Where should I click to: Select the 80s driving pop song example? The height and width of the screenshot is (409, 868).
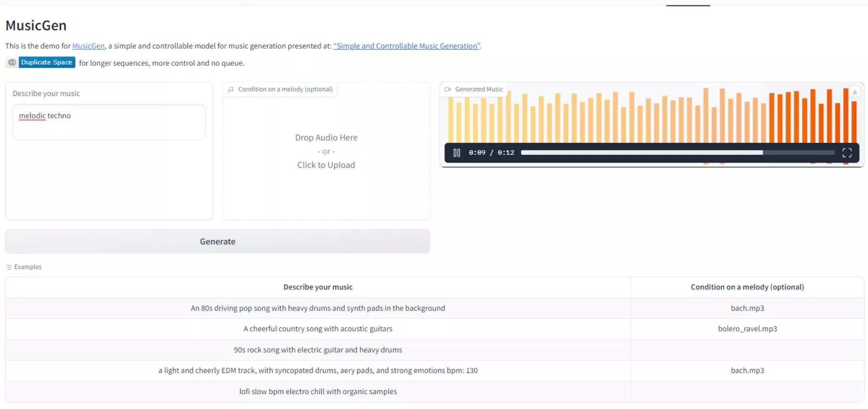[318, 308]
